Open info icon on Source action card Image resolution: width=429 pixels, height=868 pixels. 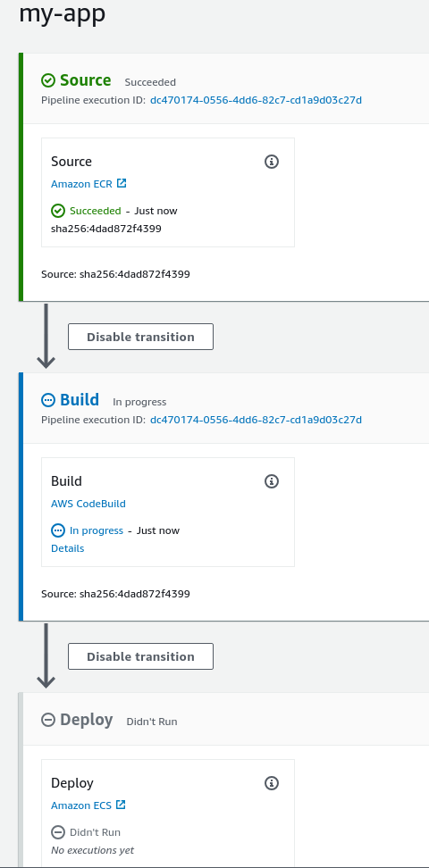[272, 162]
